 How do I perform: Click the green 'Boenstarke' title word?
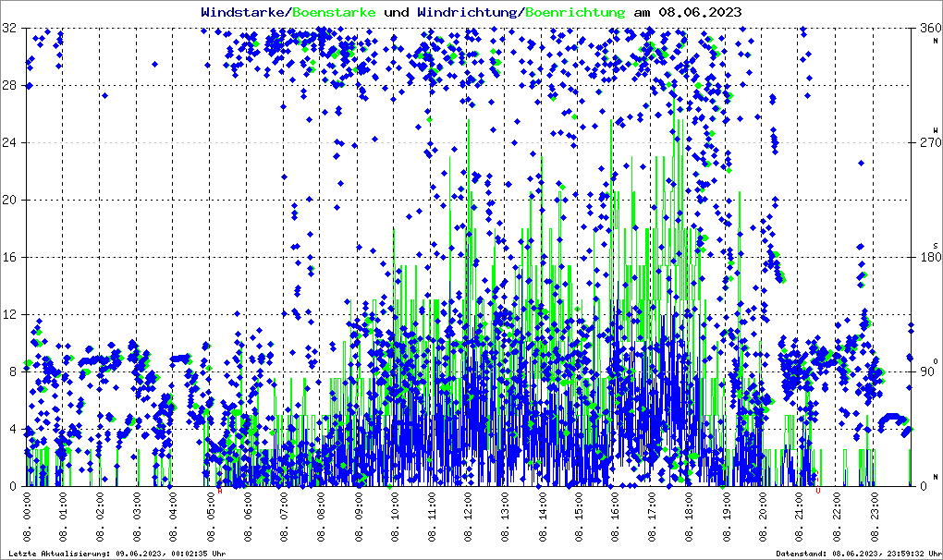(x=334, y=12)
